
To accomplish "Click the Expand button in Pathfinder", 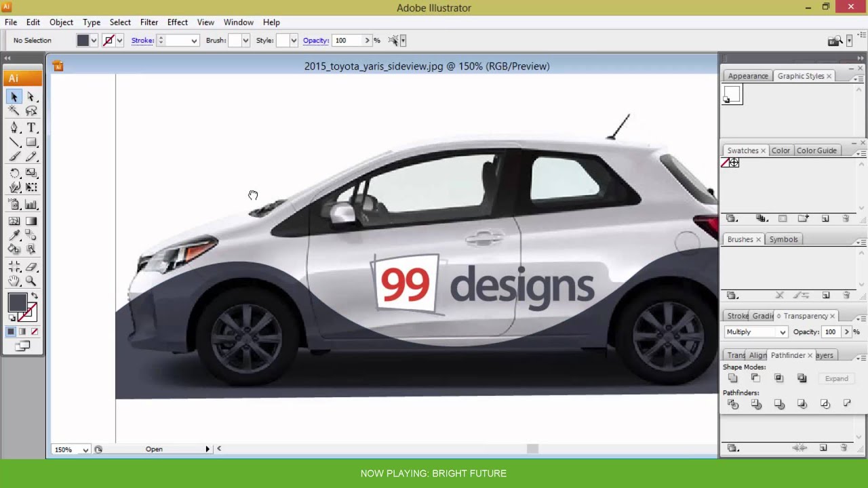I will pos(836,379).
